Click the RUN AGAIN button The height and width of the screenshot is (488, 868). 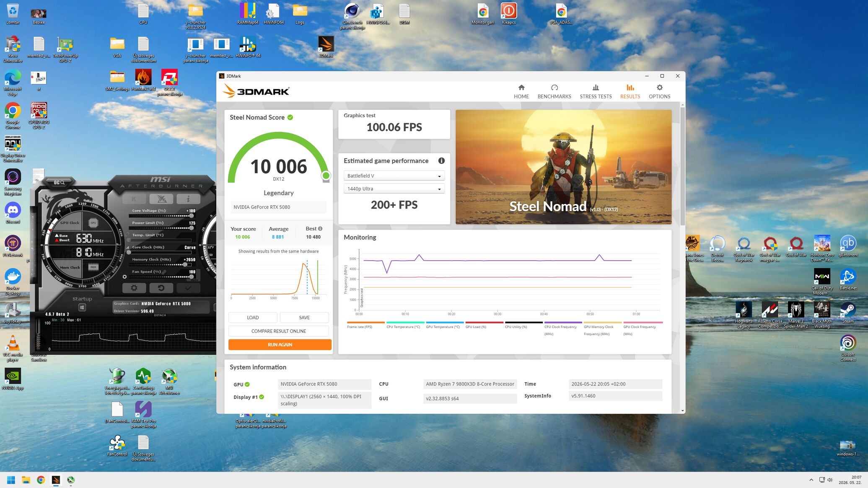pos(280,344)
